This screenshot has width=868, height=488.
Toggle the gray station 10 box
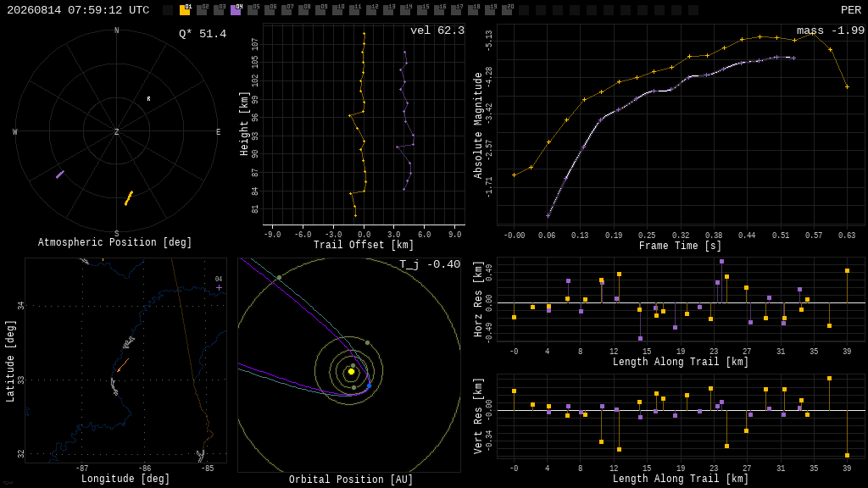337,10
